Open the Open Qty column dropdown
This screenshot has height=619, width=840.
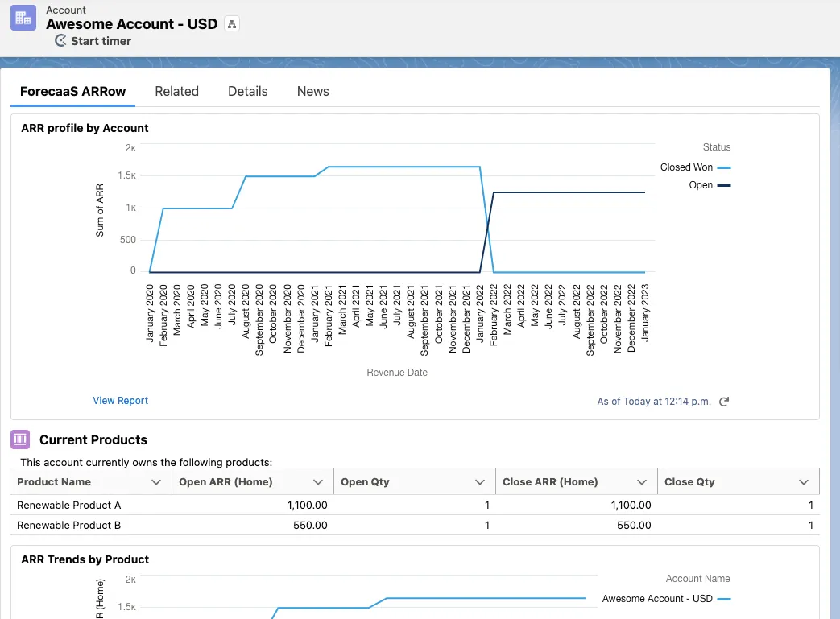pos(480,482)
